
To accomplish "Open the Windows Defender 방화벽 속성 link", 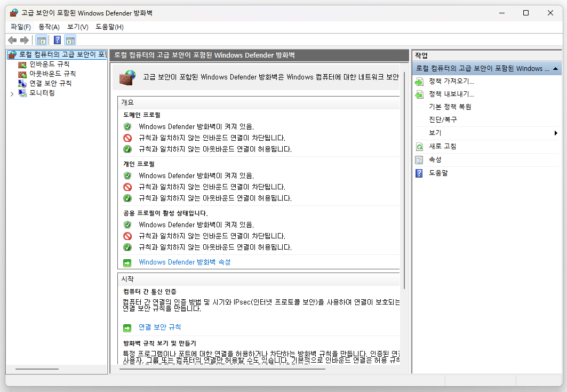I will point(185,262).
